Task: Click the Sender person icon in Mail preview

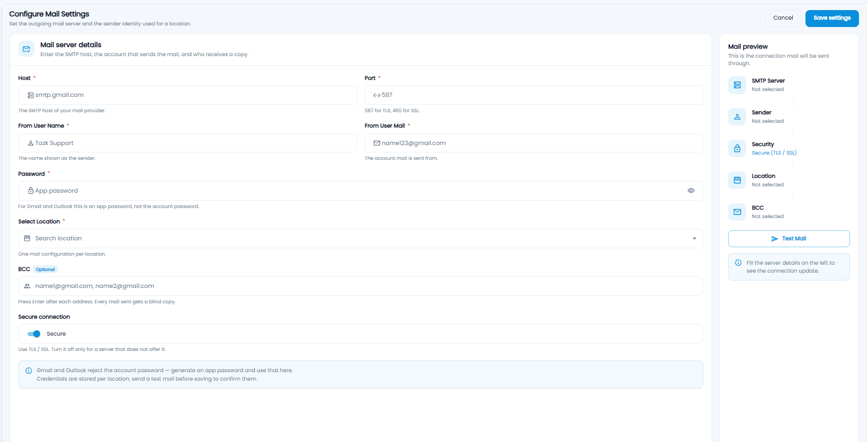Action: pyautogui.click(x=737, y=117)
